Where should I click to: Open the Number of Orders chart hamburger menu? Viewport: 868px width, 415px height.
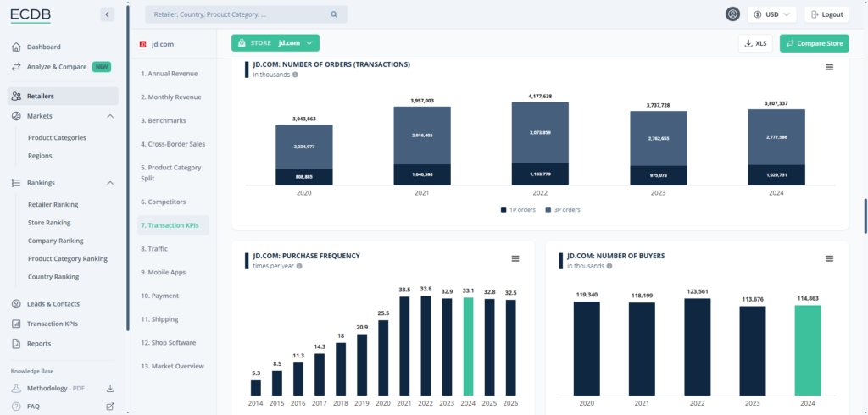(830, 68)
